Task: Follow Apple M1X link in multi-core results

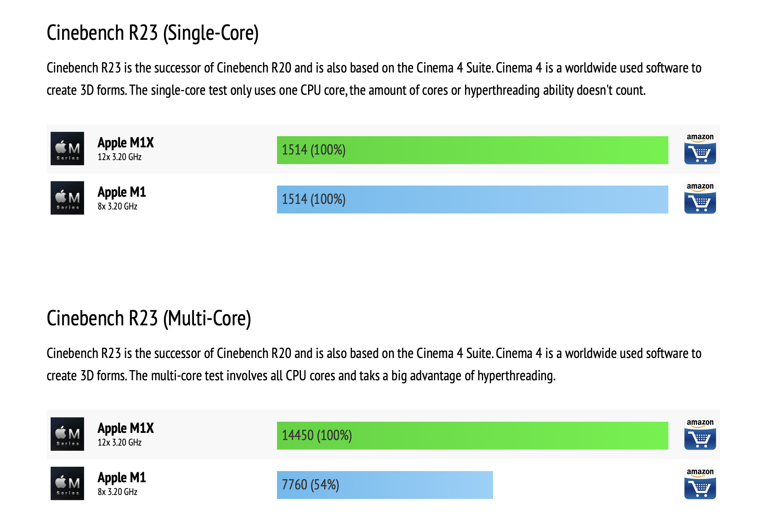Action: tap(126, 428)
